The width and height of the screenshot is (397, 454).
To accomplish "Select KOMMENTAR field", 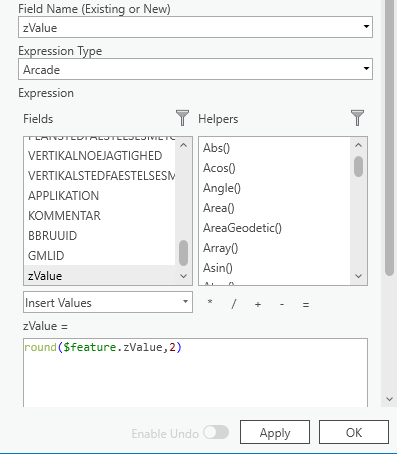I will point(100,216).
